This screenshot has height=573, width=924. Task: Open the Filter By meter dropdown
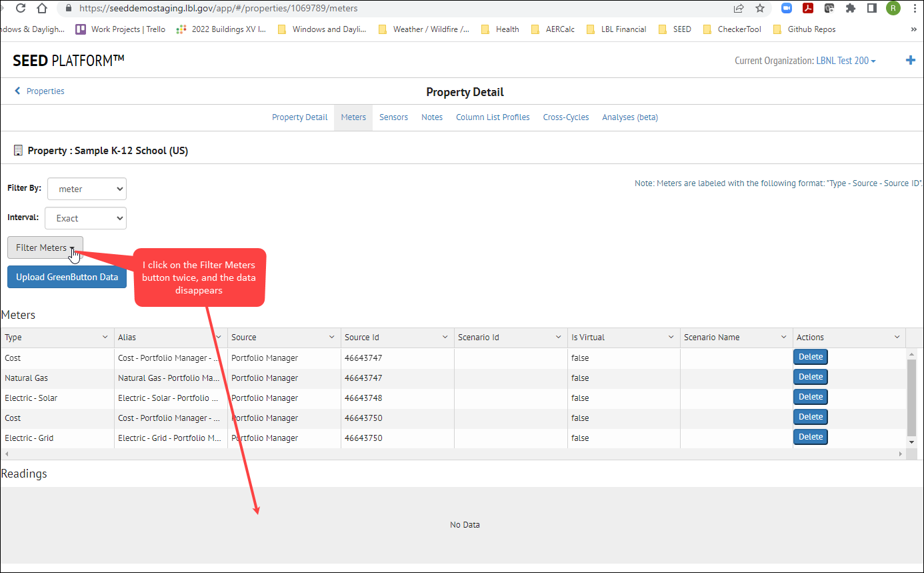click(86, 189)
